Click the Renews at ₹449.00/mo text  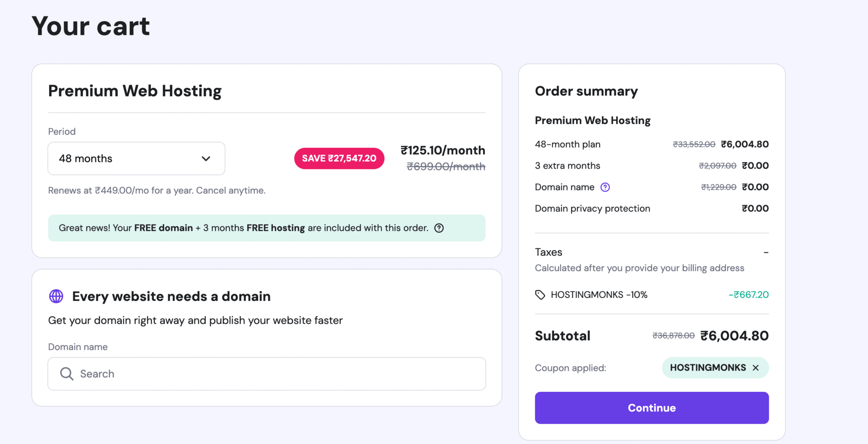(x=156, y=190)
